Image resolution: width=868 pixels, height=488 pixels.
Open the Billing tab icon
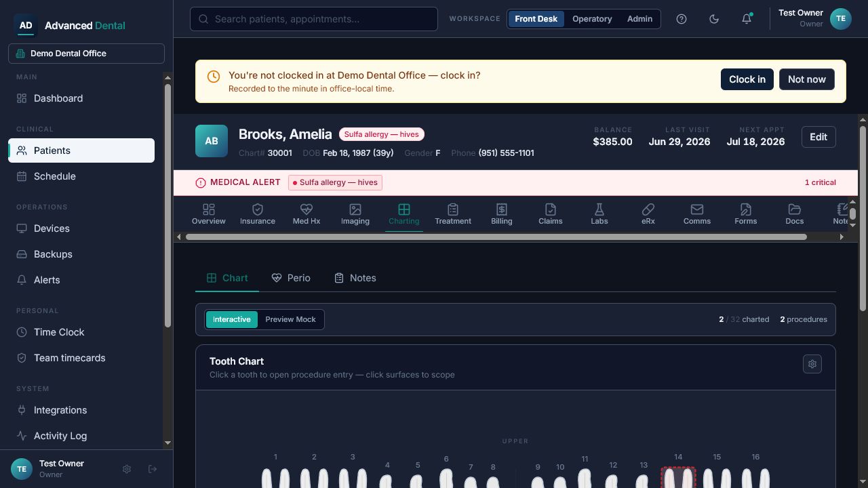point(502,209)
